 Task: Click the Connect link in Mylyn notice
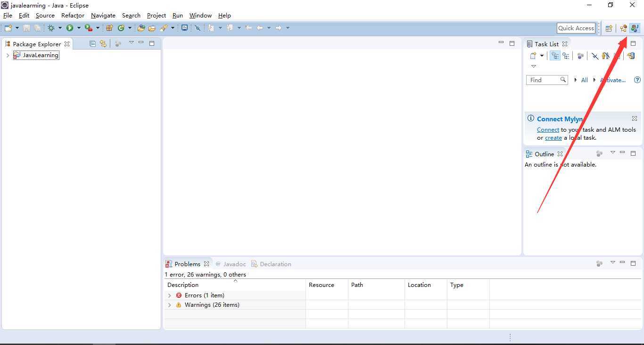[548, 129]
